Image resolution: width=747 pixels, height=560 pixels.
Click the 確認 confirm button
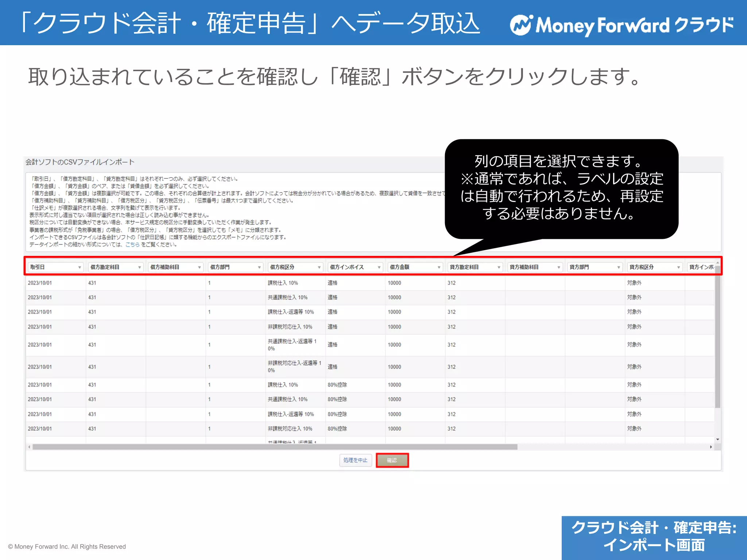point(392,460)
